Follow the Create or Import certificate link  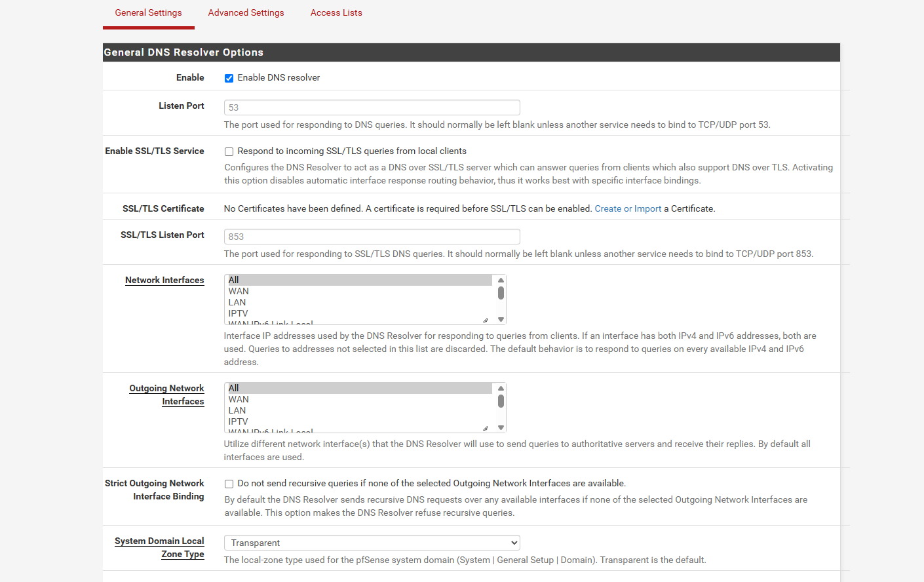tap(627, 209)
